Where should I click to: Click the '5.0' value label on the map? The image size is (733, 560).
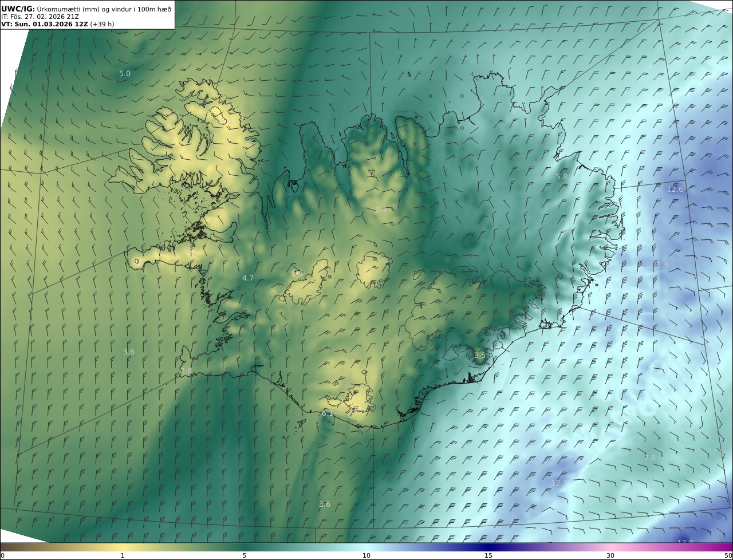click(x=124, y=74)
